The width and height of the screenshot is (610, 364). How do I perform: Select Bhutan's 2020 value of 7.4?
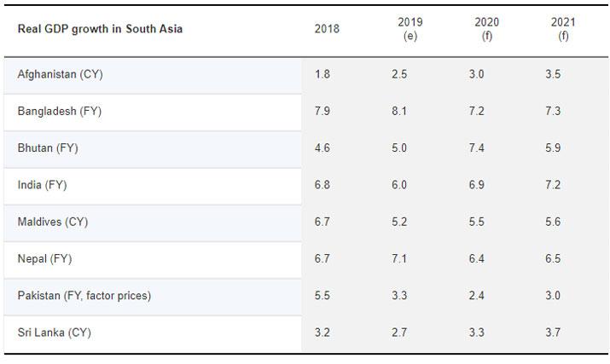click(476, 148)
